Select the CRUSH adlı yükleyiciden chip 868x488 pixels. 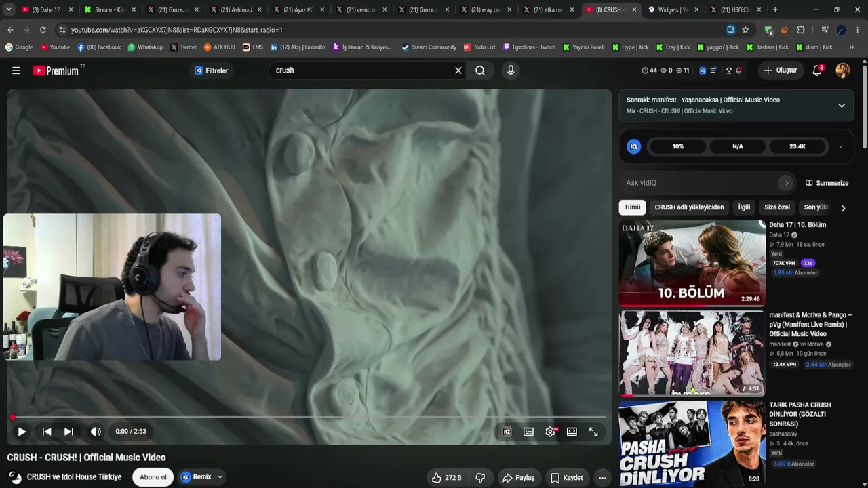[x=689, y=207]
